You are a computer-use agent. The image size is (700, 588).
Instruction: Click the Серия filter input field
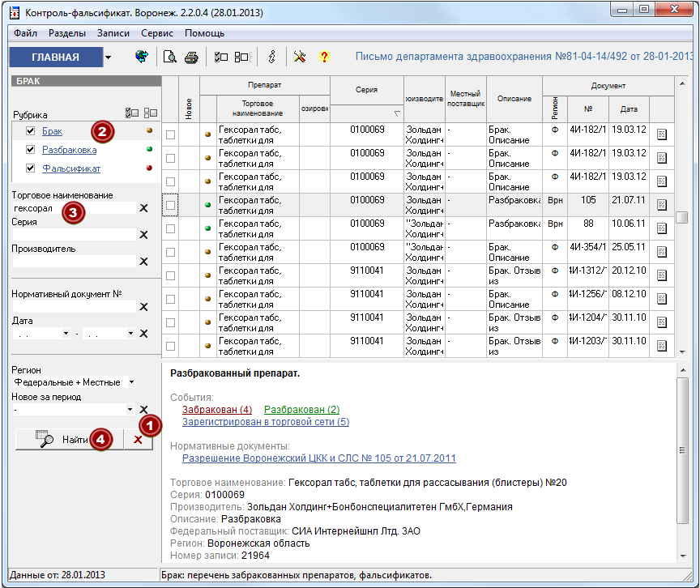click(x=74, y=235)
